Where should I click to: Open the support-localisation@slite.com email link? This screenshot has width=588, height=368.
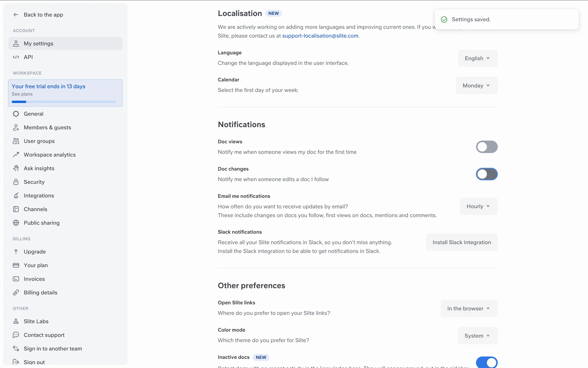pos(320,36)
